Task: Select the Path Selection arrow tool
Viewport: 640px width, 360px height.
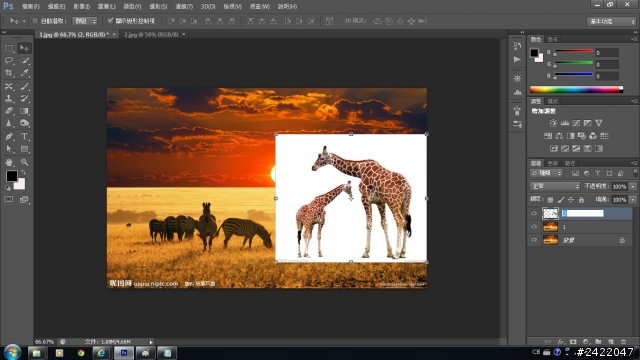Action: (9, 149)
